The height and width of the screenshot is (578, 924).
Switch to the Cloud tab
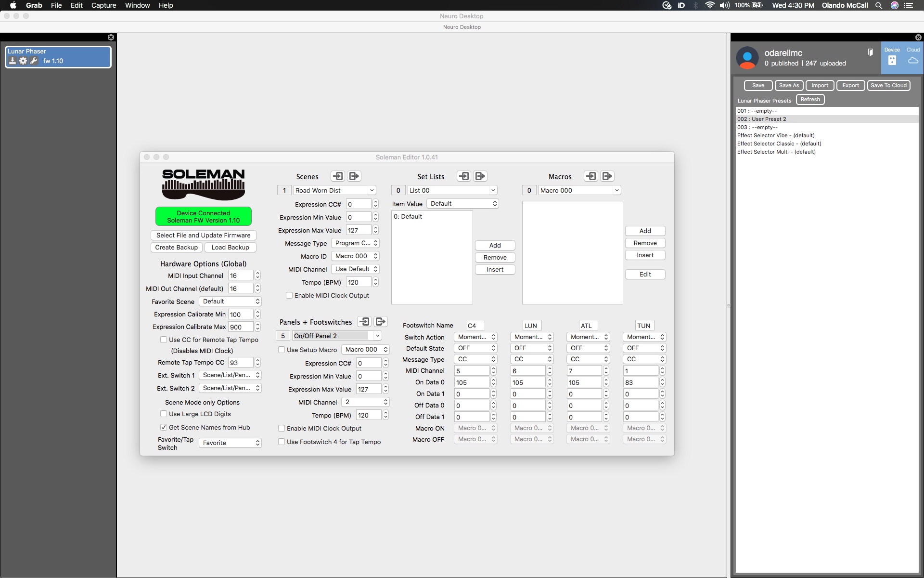(913, 57)
